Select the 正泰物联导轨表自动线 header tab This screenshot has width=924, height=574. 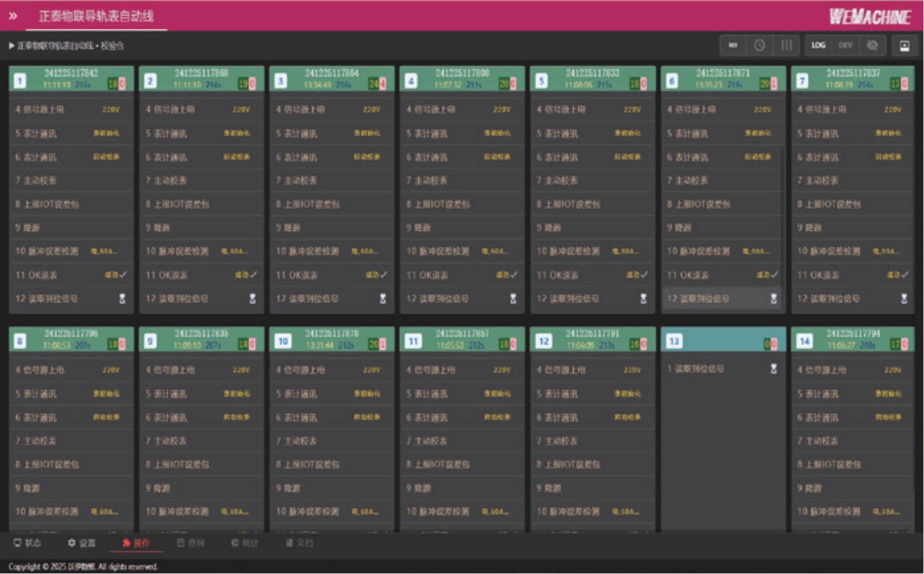(x=96, y=16)
